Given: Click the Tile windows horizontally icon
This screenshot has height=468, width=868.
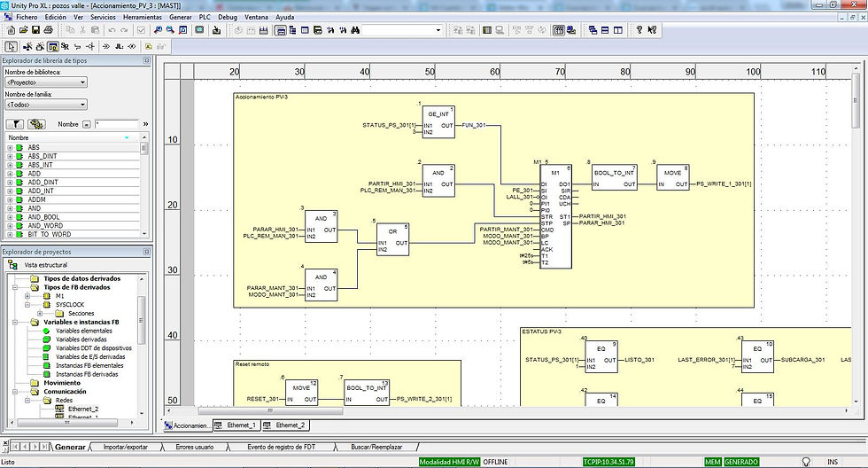Looking at the screenshot, I should click(605, 30).
